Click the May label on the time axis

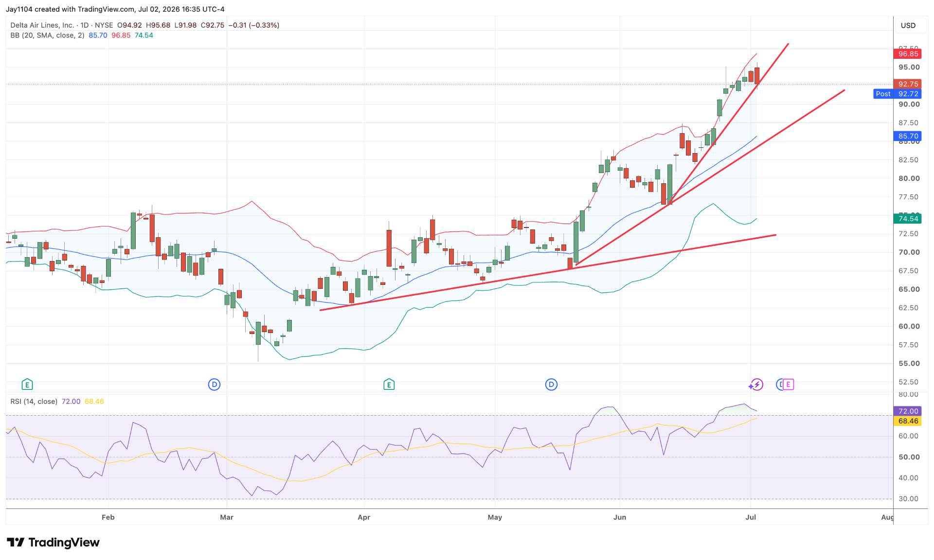click(495, 517)
